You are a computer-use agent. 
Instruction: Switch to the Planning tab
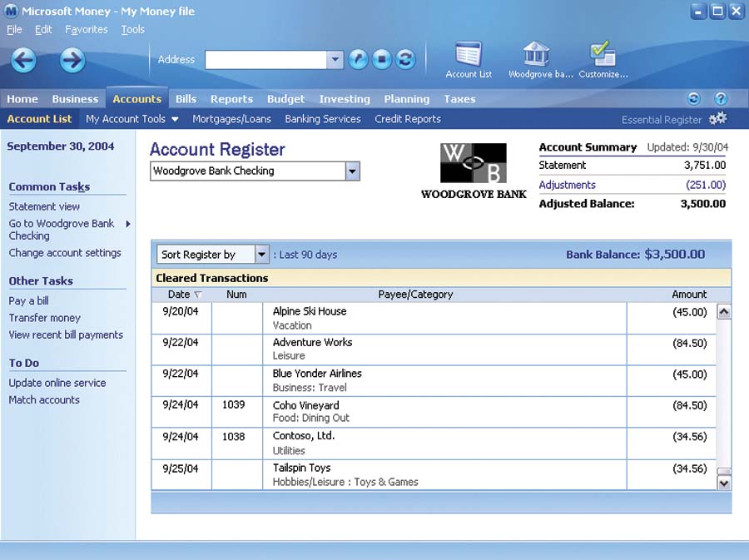[x=406, y=99]
